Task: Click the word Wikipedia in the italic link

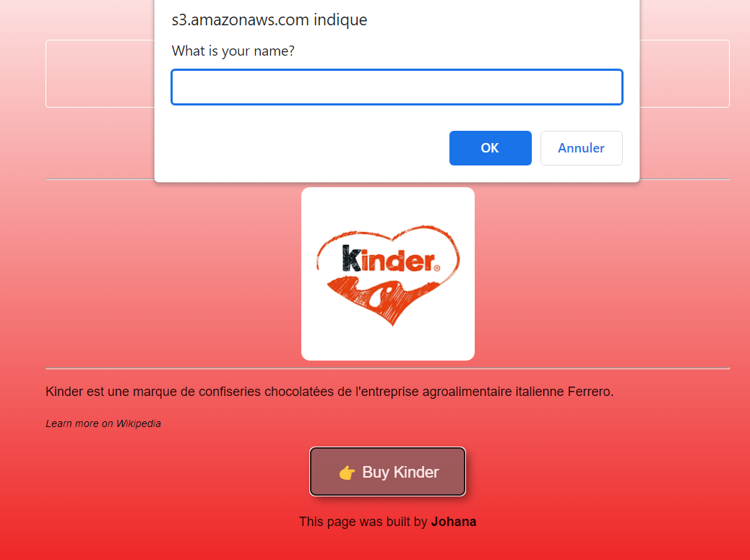Action: click(139, 423)
